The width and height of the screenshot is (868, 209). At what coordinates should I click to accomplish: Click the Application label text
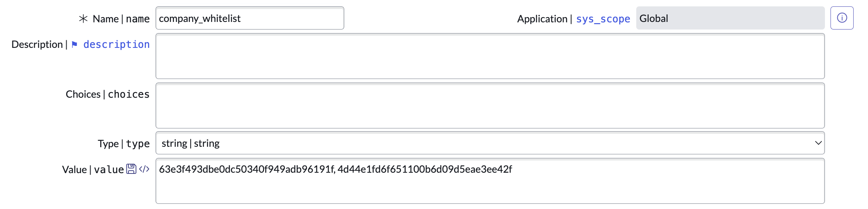pos(542,19)
